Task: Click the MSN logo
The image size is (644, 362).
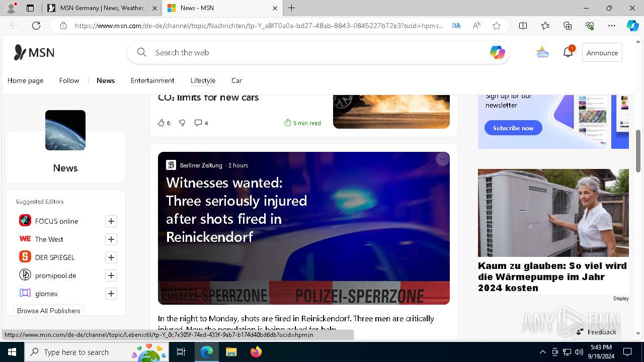Action: tap(34, 52)
